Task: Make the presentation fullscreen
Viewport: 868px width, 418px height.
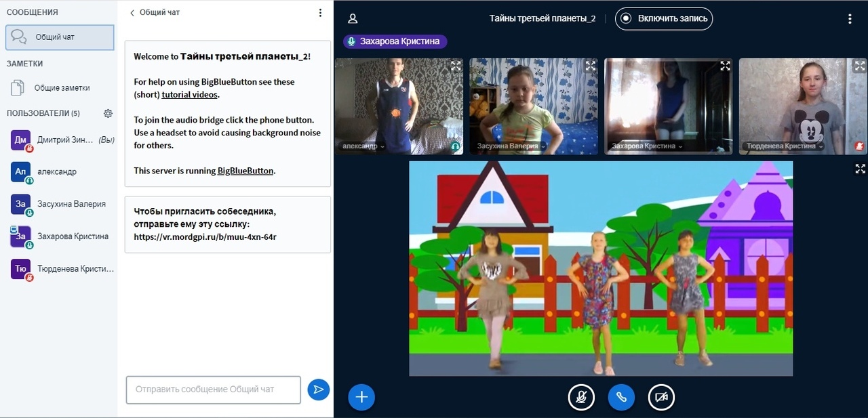Action: point(861,169)
